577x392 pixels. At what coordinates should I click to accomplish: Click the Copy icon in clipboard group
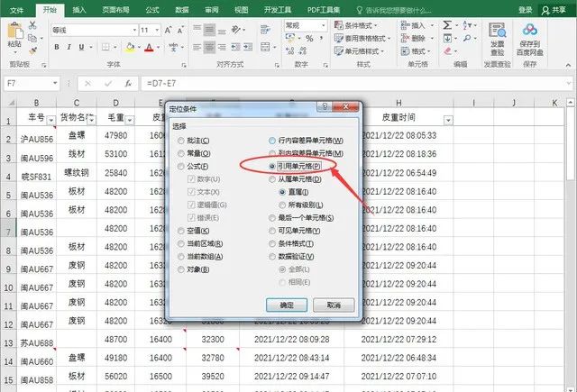click(x=32, y=38)
